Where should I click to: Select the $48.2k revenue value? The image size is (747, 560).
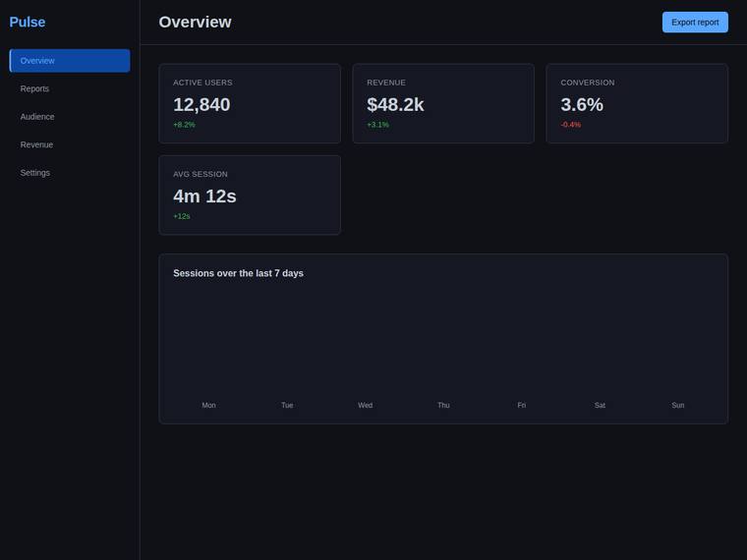coord(395,105)
